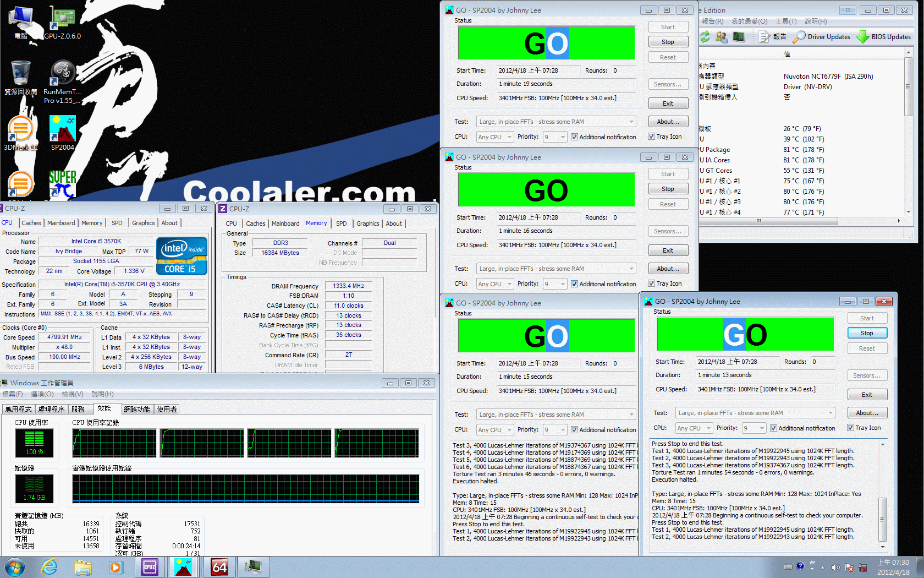The height and width of the screenshot is (578, 924).
Task: Open 工具(T) menu in AIDA64
Action: coord(786,21)
